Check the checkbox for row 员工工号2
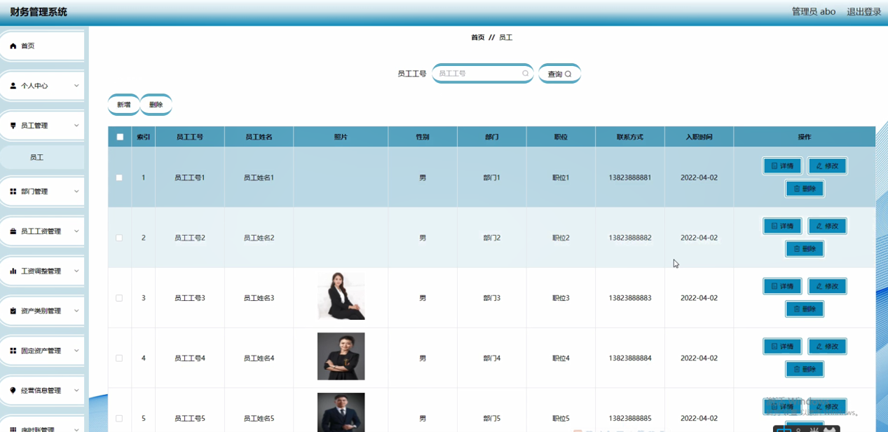Screen dimensions: 888x432 click(x=119, y=238)
